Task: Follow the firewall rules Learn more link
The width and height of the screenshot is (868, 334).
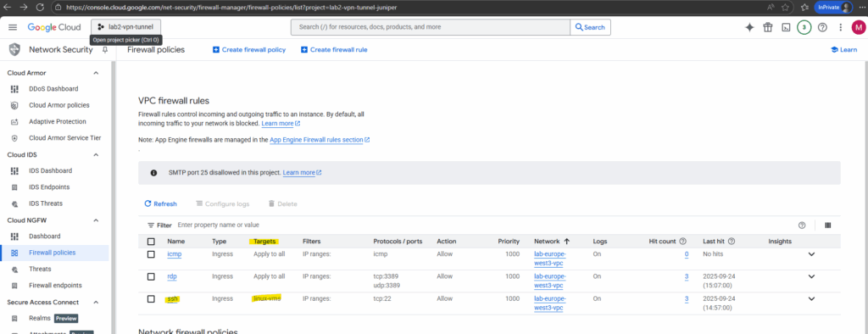Action: tap(281, 124)
